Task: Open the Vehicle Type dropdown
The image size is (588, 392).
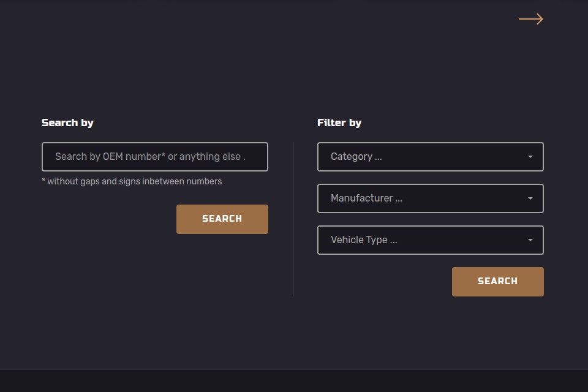Action: coord(430,240)
